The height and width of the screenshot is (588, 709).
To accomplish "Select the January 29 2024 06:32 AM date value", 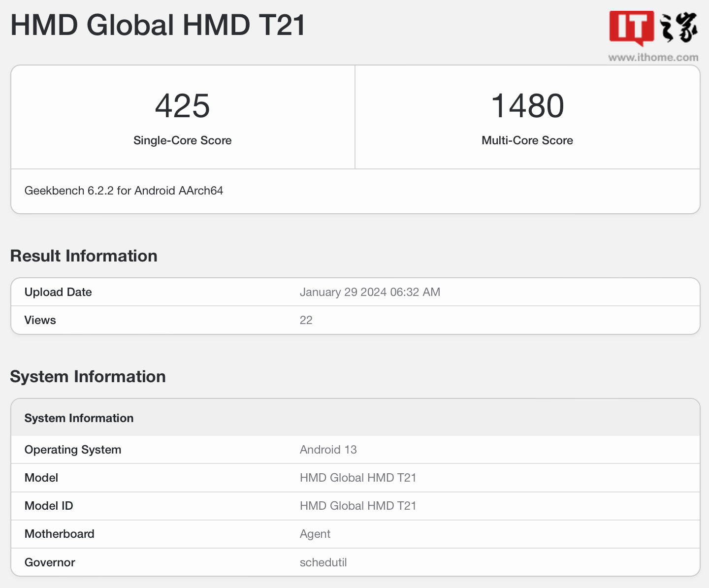I will [370, 292].
